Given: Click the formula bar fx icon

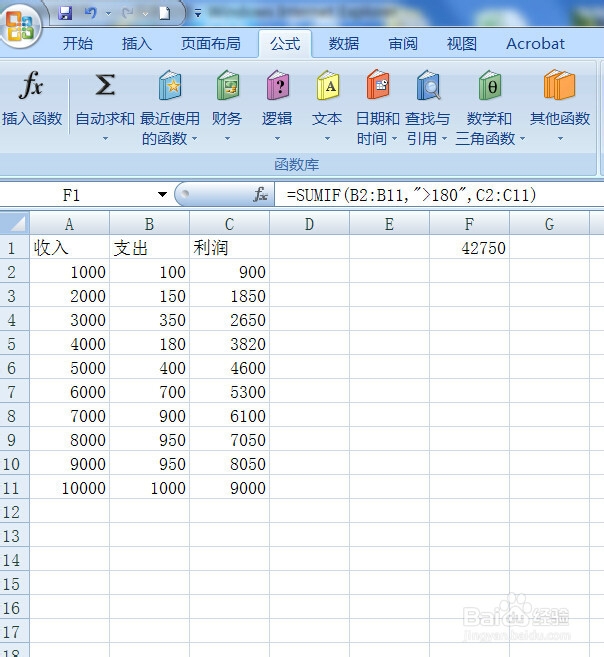Looking at the screenshot, I should point(260,194).
